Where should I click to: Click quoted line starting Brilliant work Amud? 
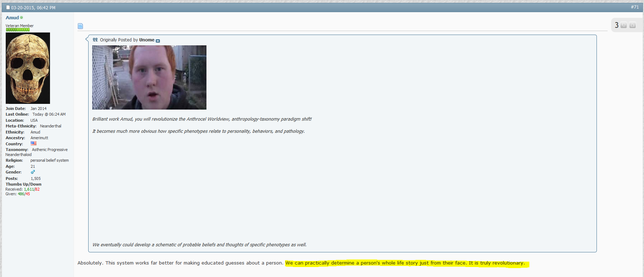pos(202,119)
